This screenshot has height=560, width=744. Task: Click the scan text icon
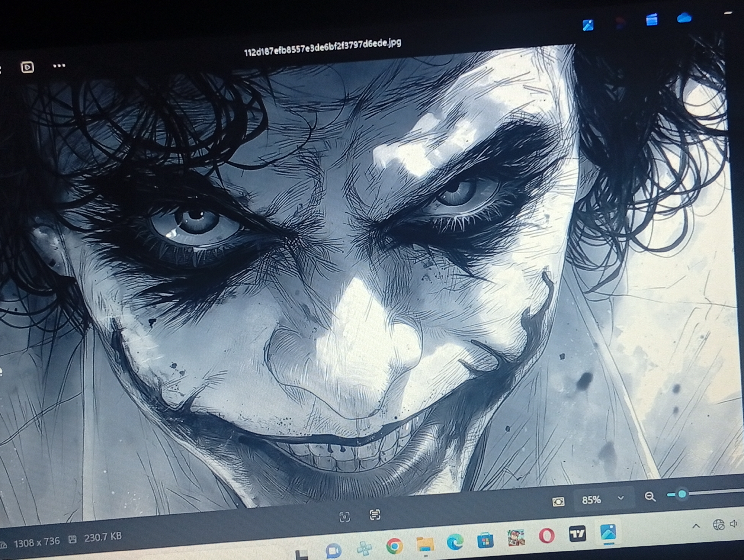tap(375, 515)
